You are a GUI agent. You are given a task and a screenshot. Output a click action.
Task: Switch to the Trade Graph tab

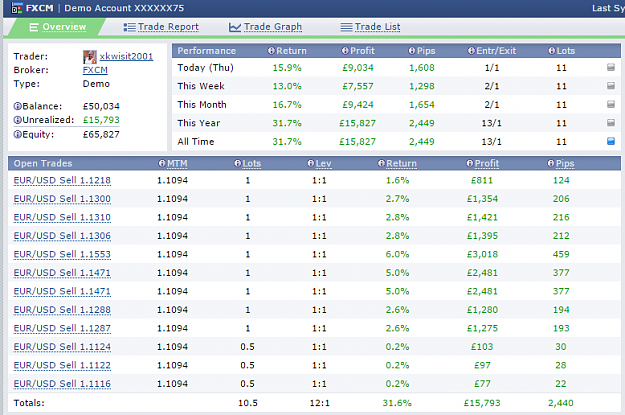pyautogui.click(x=265, y=27)
